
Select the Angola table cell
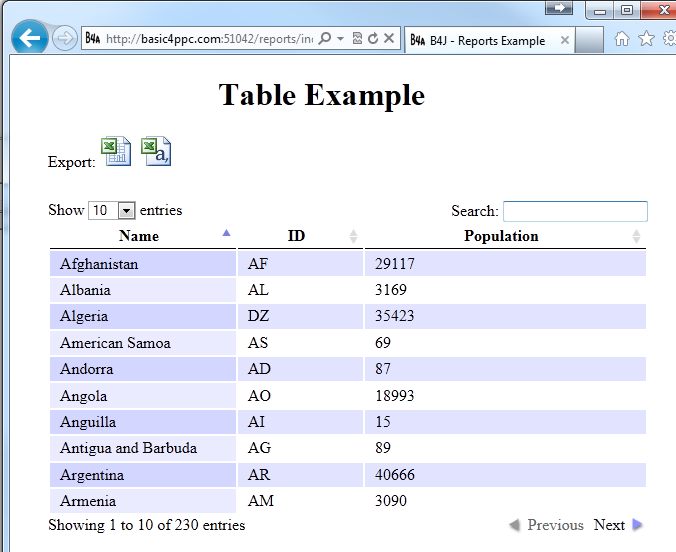click(x=143, y=395)
